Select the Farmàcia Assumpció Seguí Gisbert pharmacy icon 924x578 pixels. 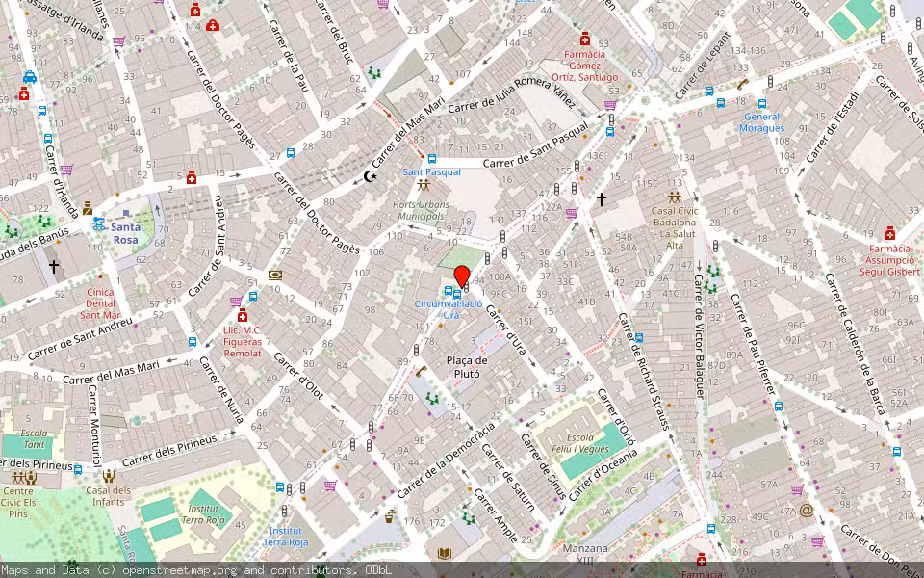click(889, 233)
